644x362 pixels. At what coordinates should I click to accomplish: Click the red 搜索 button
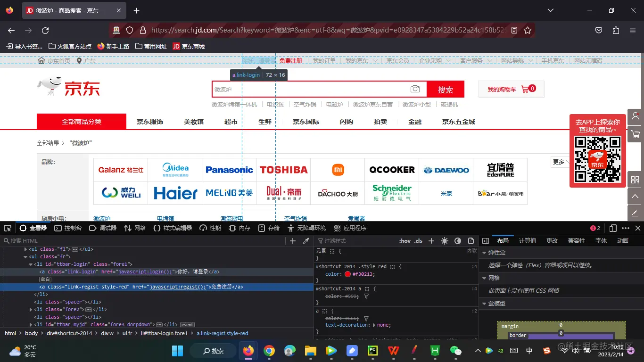point(446,89)
